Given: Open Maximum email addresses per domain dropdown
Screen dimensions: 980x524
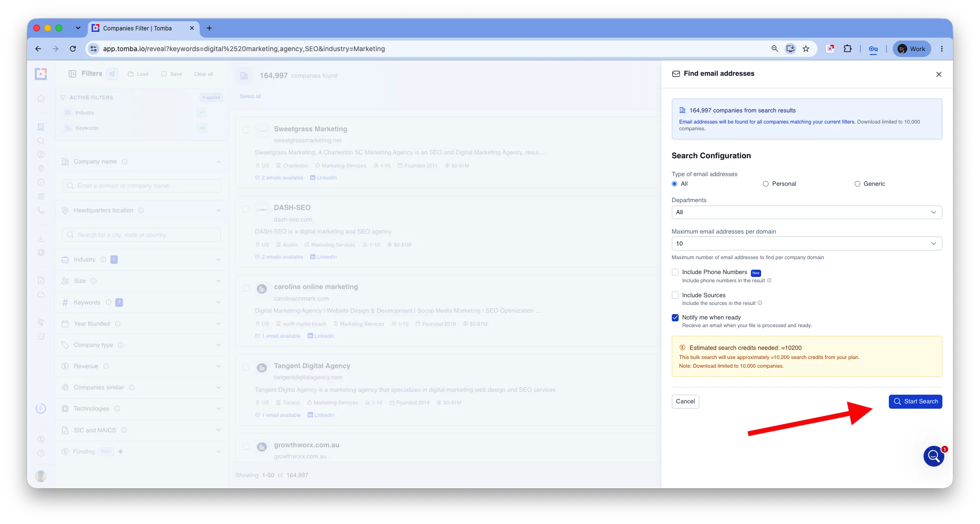Looking at the screenshot, I should (x=806, y=244).
